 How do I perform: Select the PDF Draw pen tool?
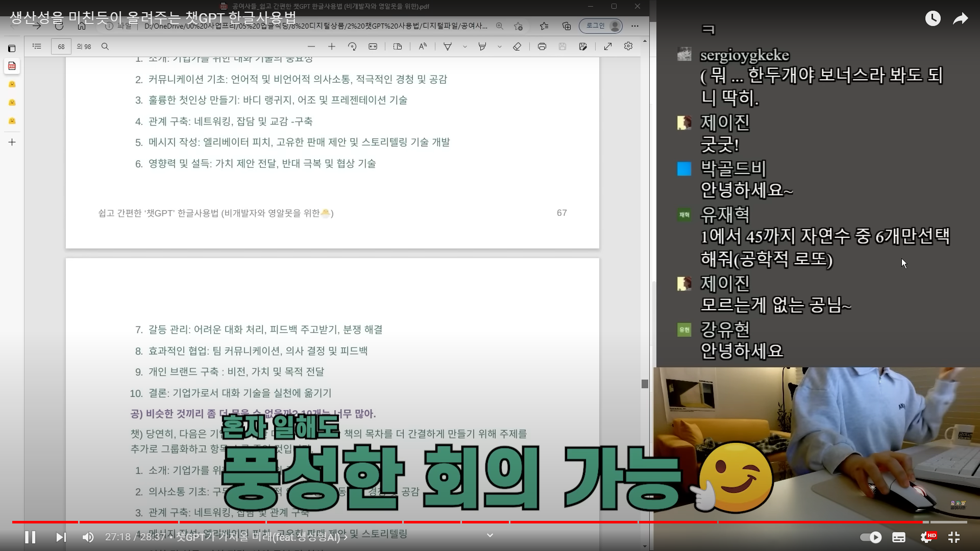pos(448,46)
